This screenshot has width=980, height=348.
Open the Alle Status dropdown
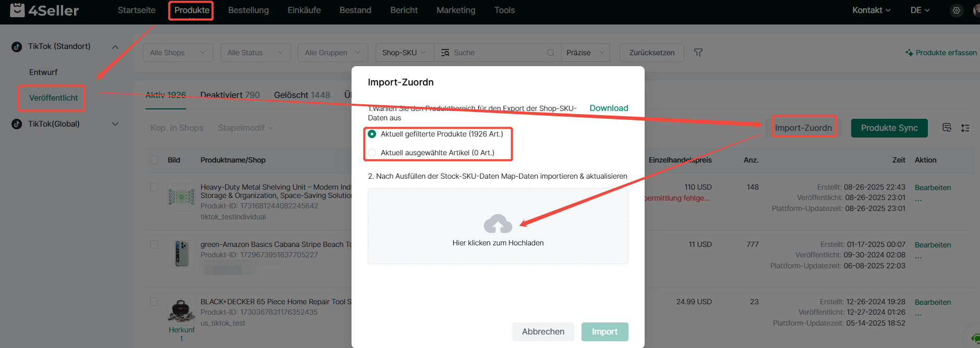tap(256, 53)
